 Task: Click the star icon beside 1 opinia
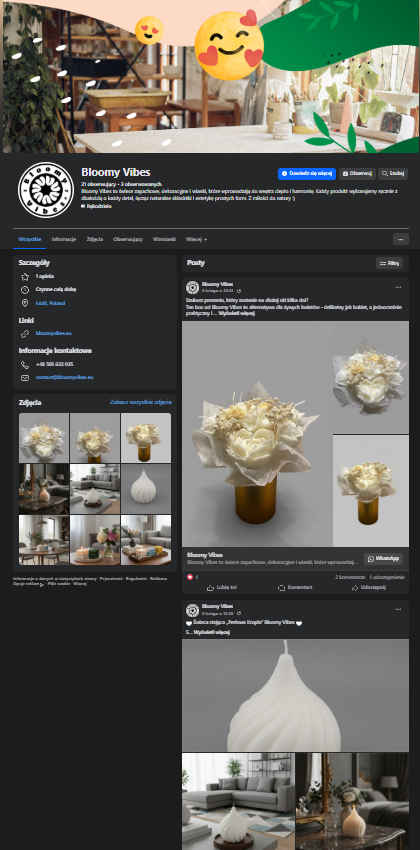click(25, 276)
